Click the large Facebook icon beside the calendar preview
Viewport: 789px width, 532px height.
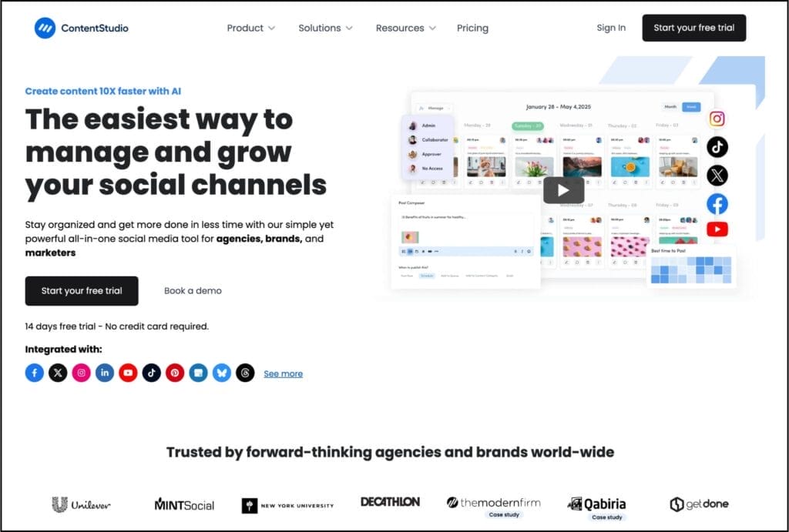(717, 204)
